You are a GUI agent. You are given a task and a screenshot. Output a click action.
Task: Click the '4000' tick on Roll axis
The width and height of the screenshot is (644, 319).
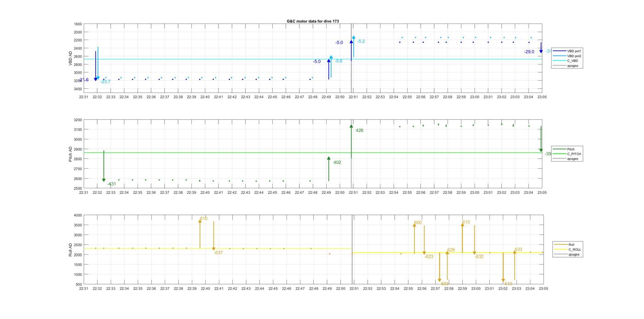click(78, 215)
